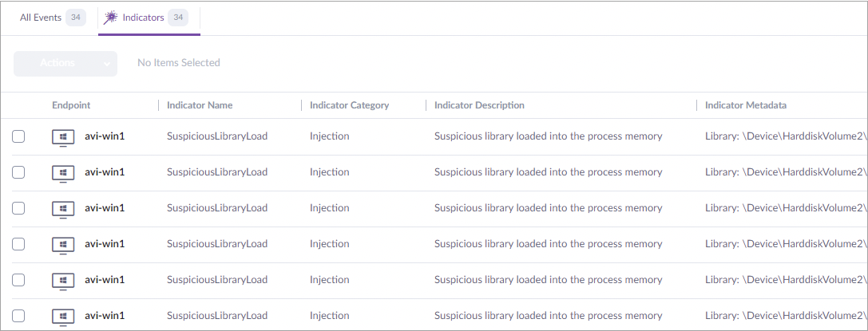
Task: Click the Indicator Category column header
Action: point(349,105)
